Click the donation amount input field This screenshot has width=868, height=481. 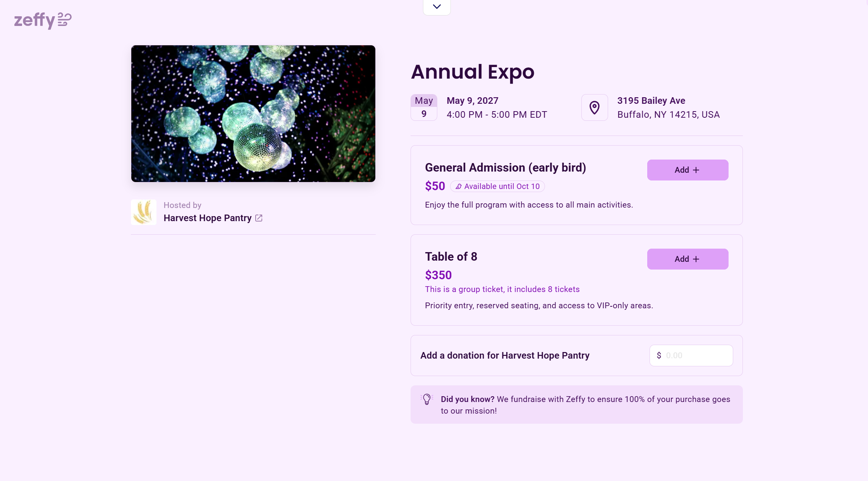[x=691, y=356]
